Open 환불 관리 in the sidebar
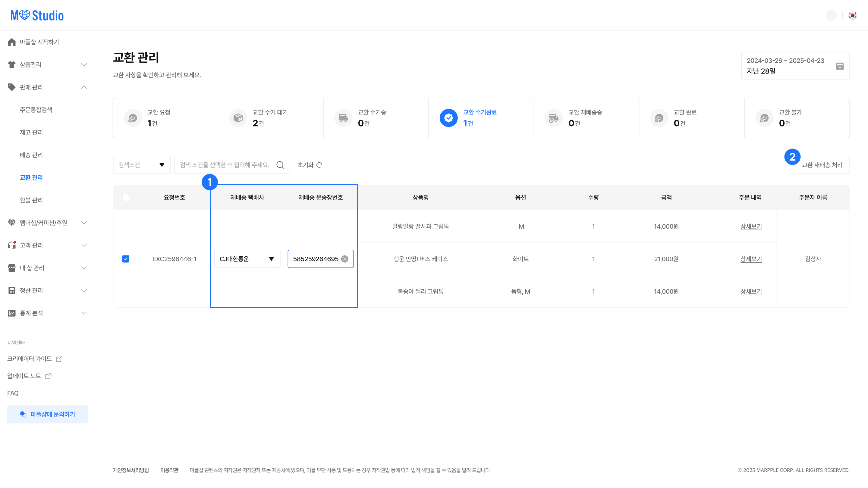 click(x=31, y=200)
